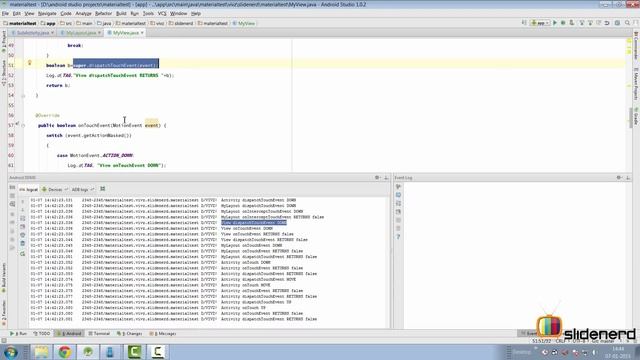
Task: Open the Messages tool window button
Action: click(163, 333)
